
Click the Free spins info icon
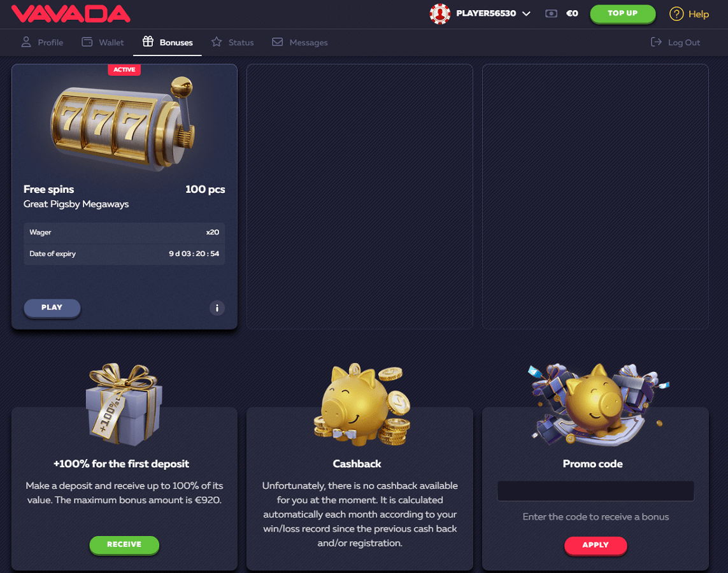coord(217,308)
